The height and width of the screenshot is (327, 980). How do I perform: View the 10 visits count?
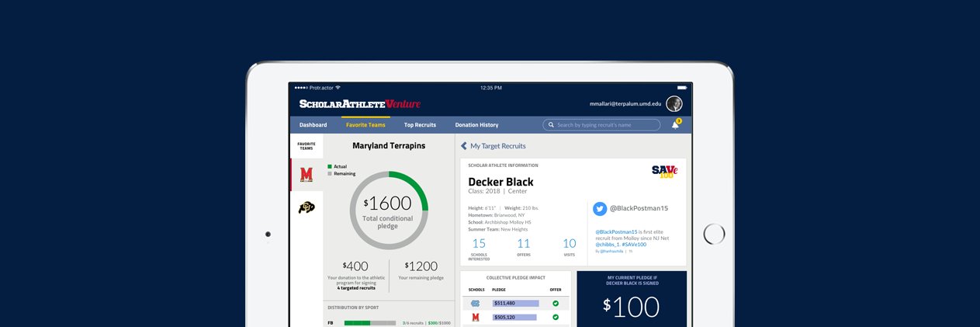tap(570, 244)
